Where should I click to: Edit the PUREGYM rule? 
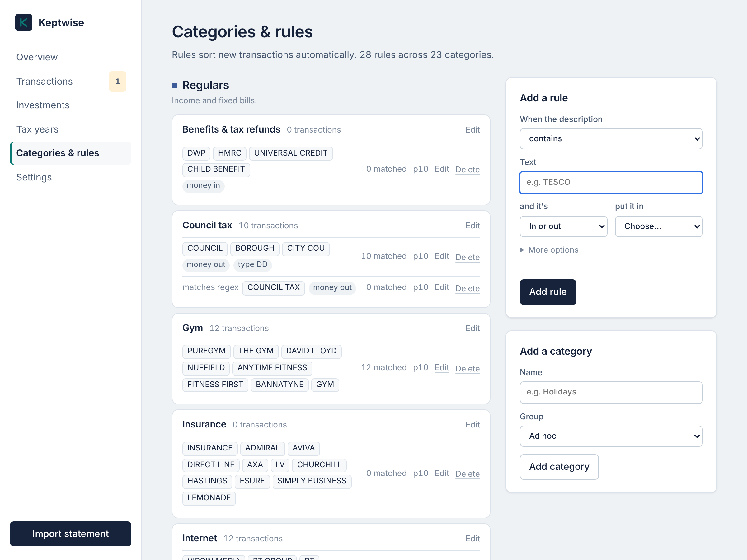coord(441,368)
